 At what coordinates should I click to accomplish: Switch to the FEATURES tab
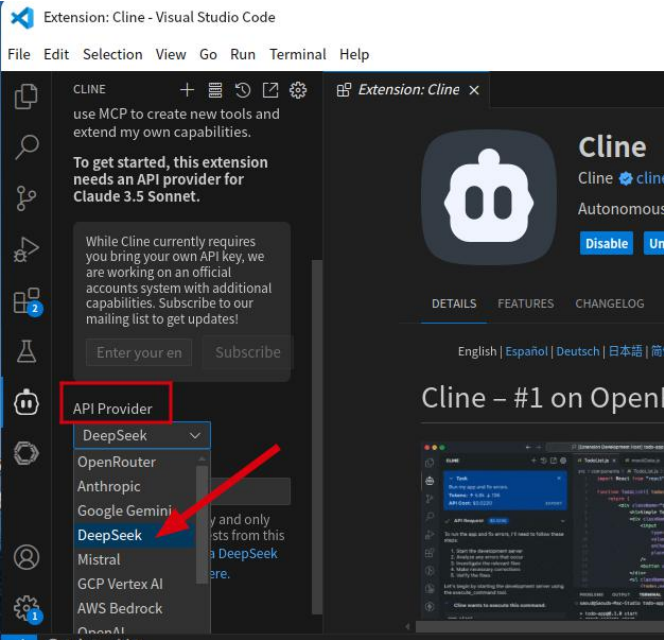coord(526,304)
